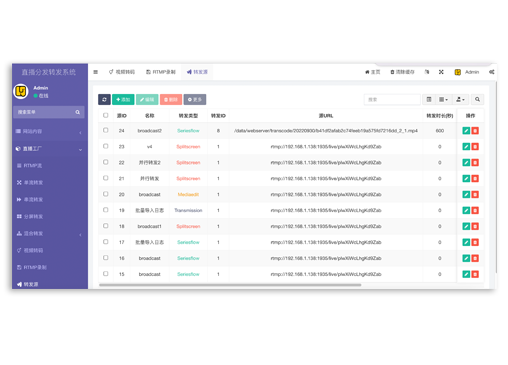Viewport: 508px width, 365px height.
Task: Toggle the sidebar hamburger menu
Action: 96,72
